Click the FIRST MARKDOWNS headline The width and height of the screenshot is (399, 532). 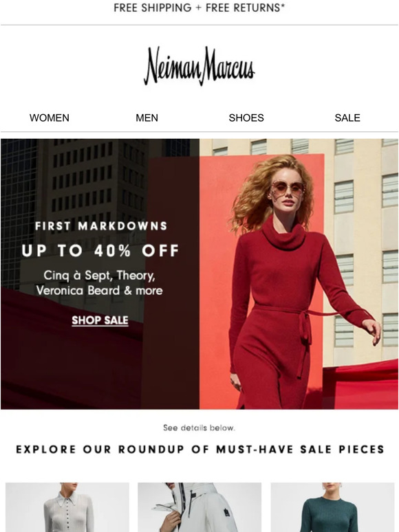(101, 226)
